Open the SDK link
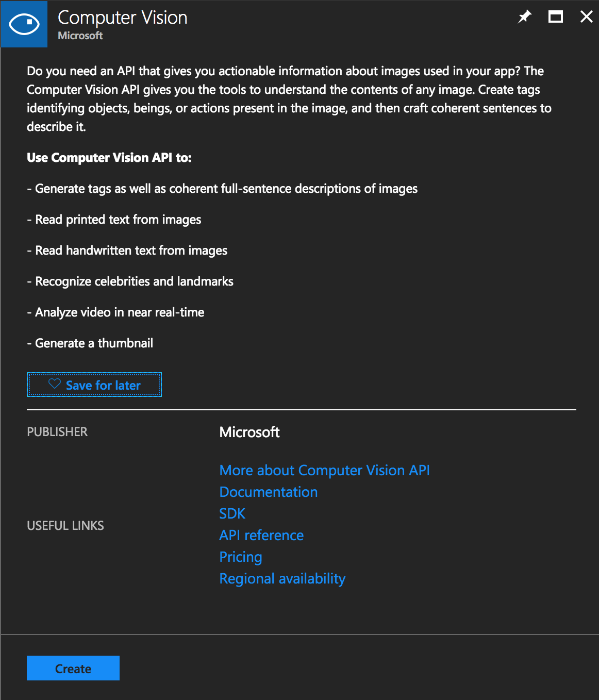Screen dimensions: 599x700 click(232, 513)
